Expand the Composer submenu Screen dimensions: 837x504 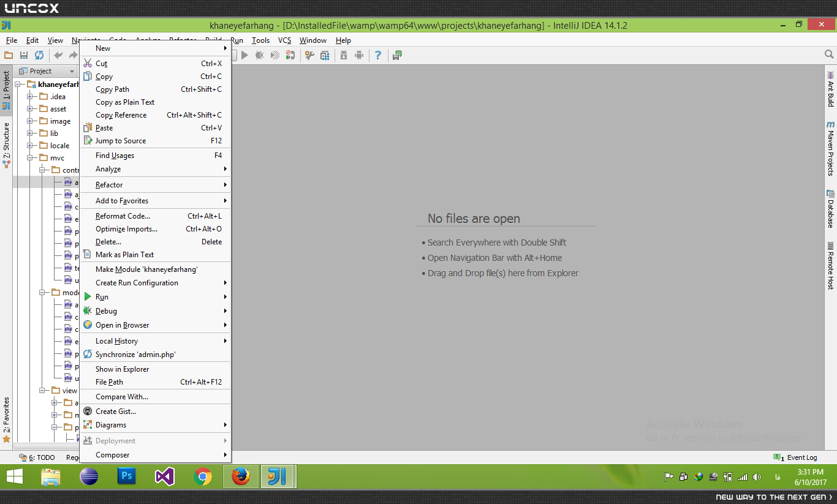tap(156, 455)
